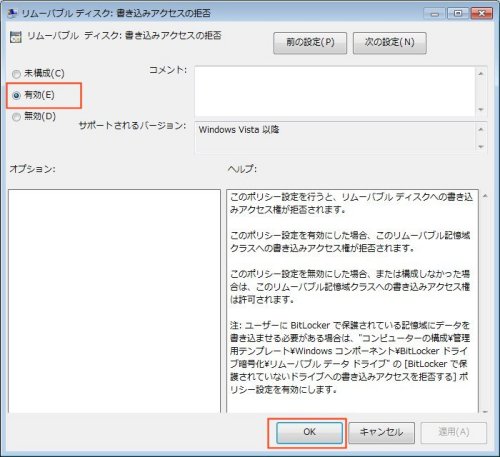Click the 前の設定(P) button
Screen dimensions: 500x457
pos(310,43)
